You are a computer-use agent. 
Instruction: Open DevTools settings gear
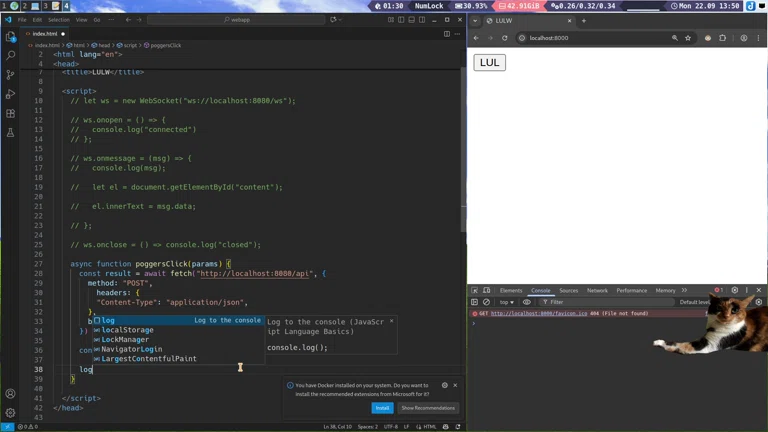735,290
